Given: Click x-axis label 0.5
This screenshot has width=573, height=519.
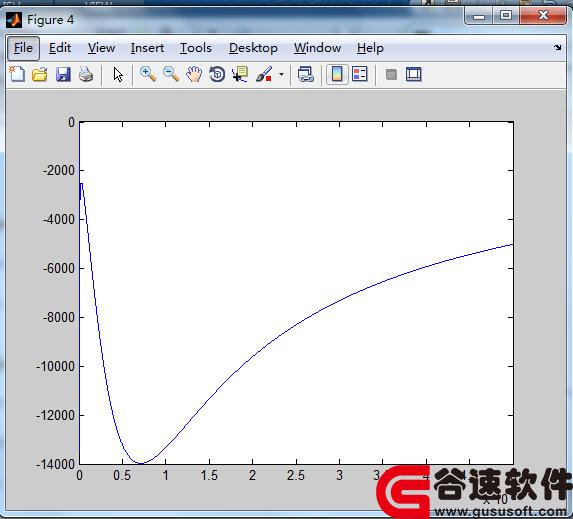Looking at the screenshot, I should tap(122, 475).
